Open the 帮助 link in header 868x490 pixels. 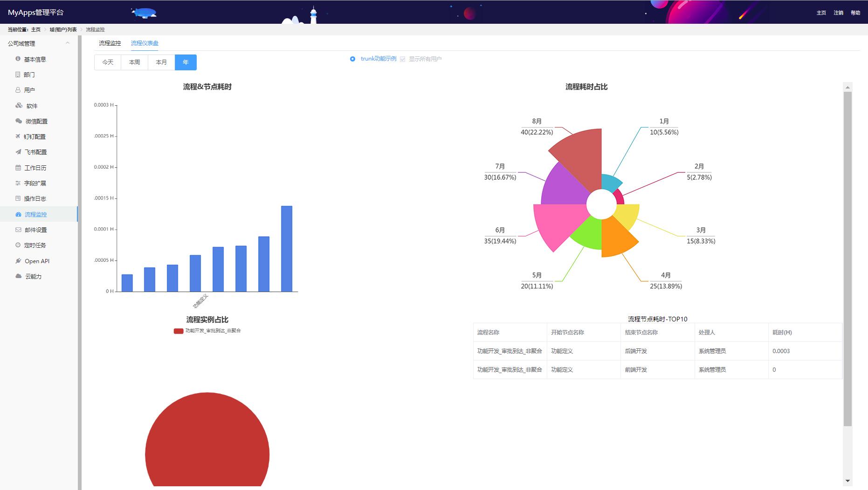click(855, 13)
